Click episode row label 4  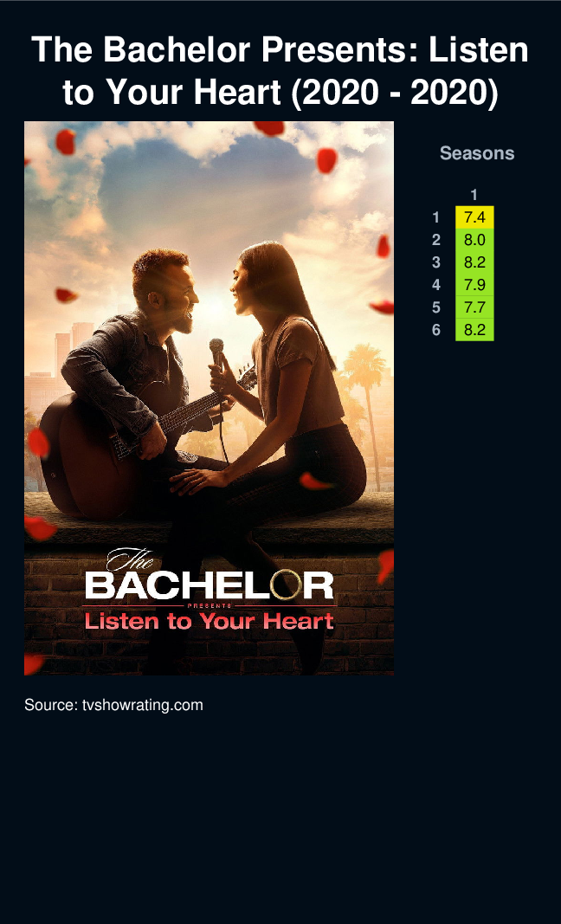pos(436,285)
